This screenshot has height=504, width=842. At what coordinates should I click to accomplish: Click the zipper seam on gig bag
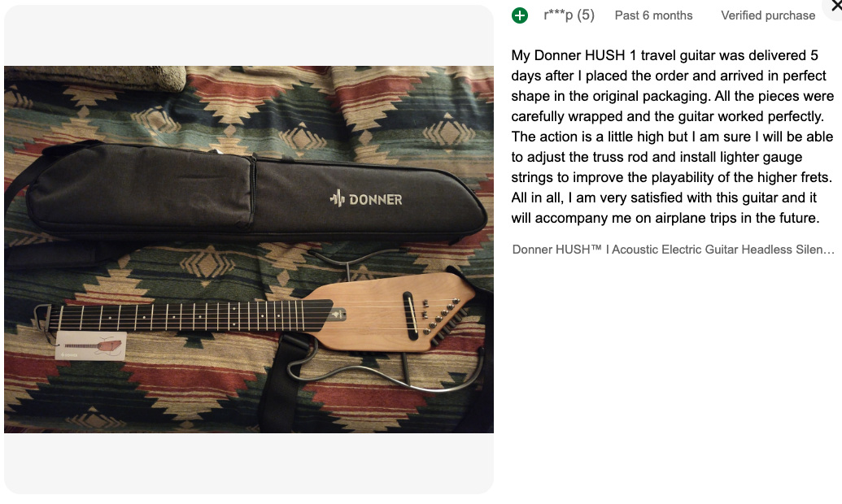point(253,190)
